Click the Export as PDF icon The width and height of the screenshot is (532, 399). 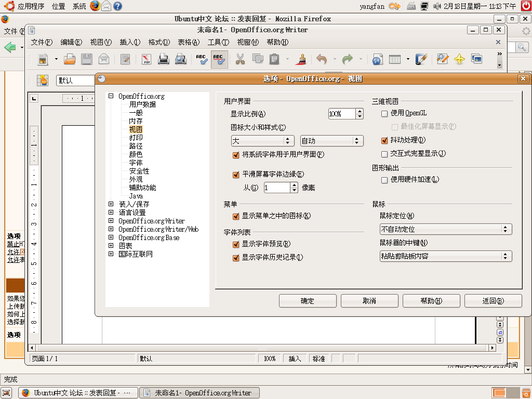click(147, 59)
